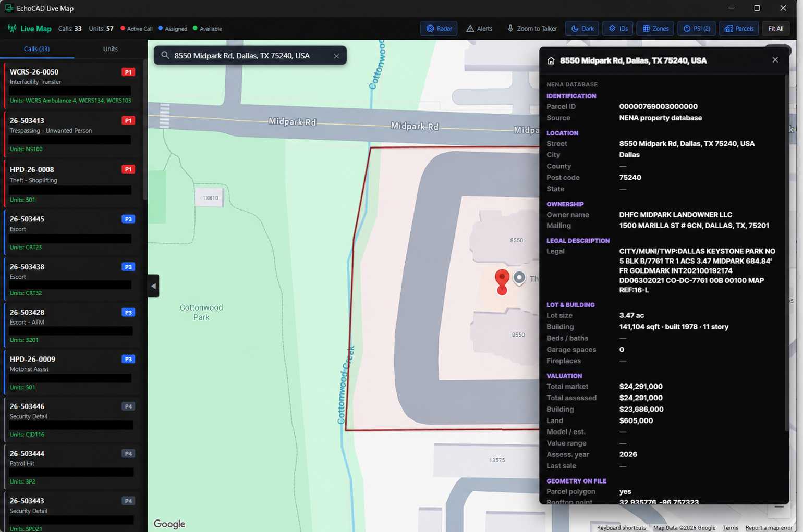Screen dimensions: 803x532
Task: Click the grey place marker on map
Action: (519, 278)
